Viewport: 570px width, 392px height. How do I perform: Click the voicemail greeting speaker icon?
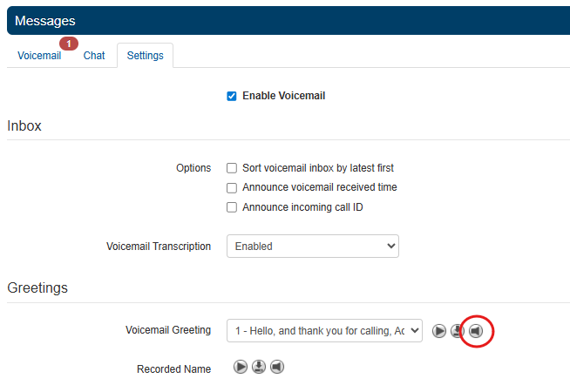click(x=475, y=331)
